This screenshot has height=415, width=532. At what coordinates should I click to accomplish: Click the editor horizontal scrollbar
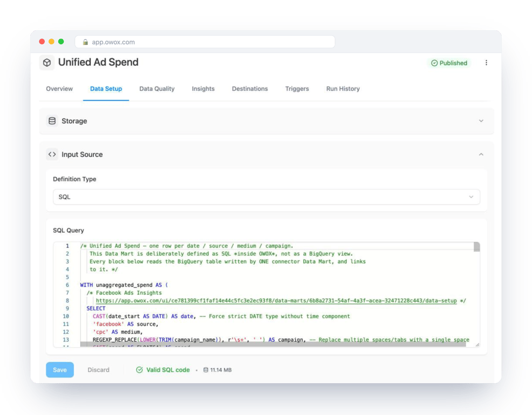[273, 344]
